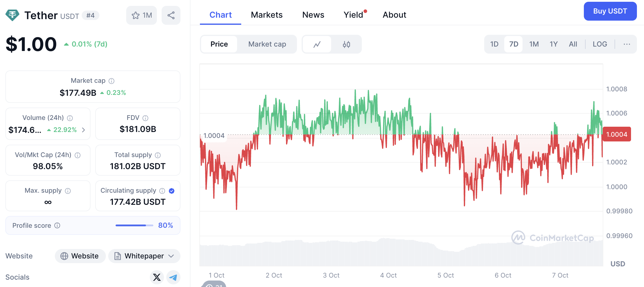644x287 pixels.
Task: Open the Yield tab
Action: (x=353, y=15)
